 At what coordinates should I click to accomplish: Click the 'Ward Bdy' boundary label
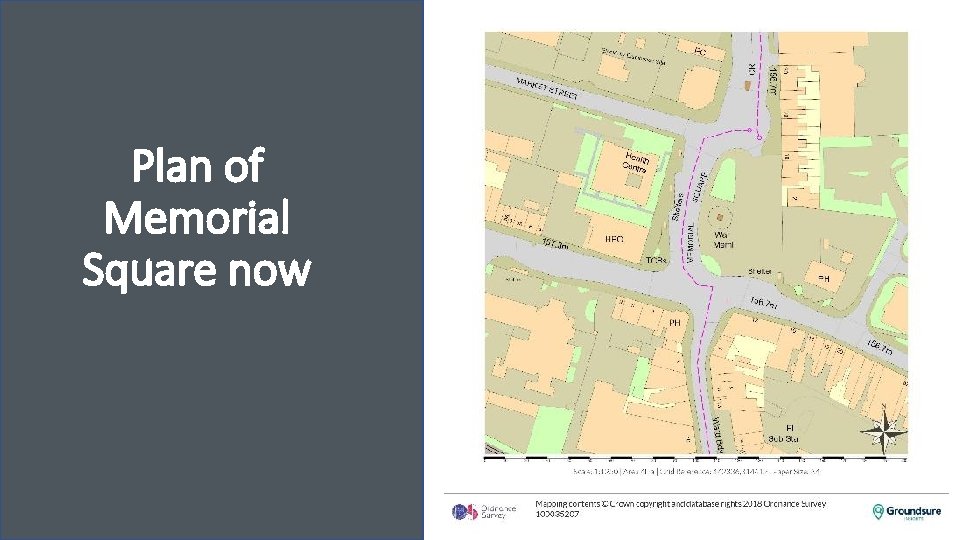716,434
